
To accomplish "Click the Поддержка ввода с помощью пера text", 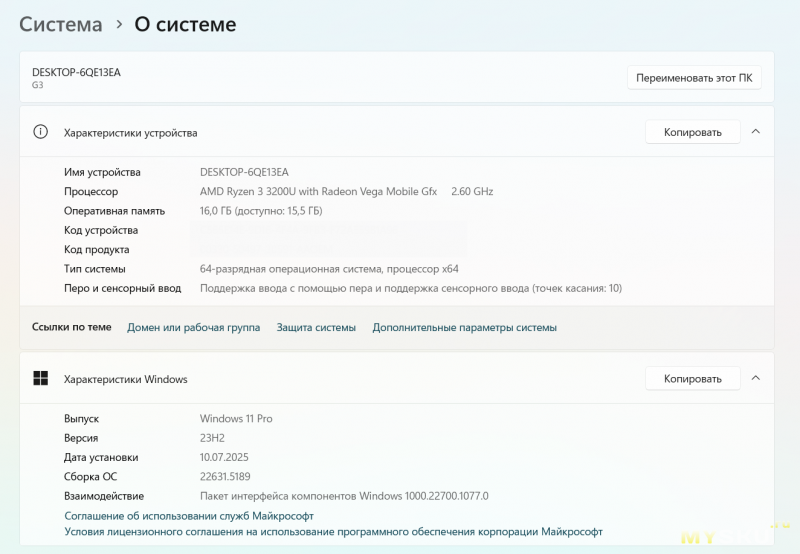I will [411, 288].
